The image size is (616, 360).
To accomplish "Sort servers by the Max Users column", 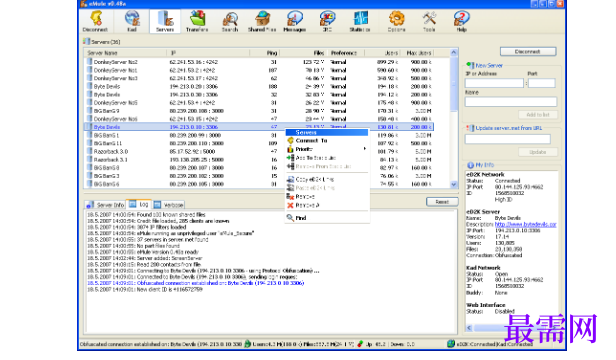I will pyautogui.click(x=418, y=53).
